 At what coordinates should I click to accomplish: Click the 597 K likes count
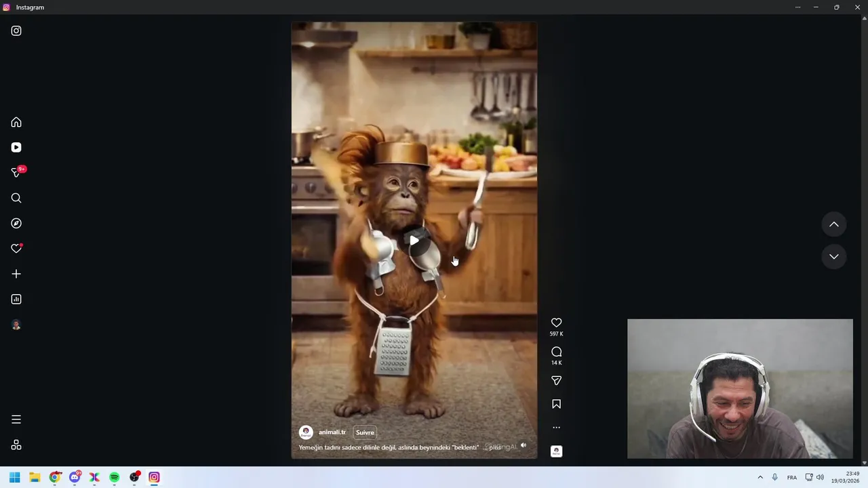556,334
